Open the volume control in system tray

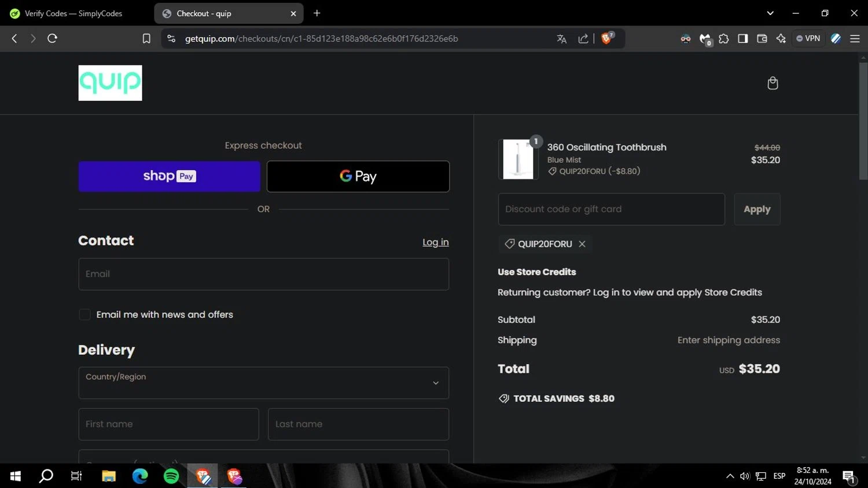(745, 476)
